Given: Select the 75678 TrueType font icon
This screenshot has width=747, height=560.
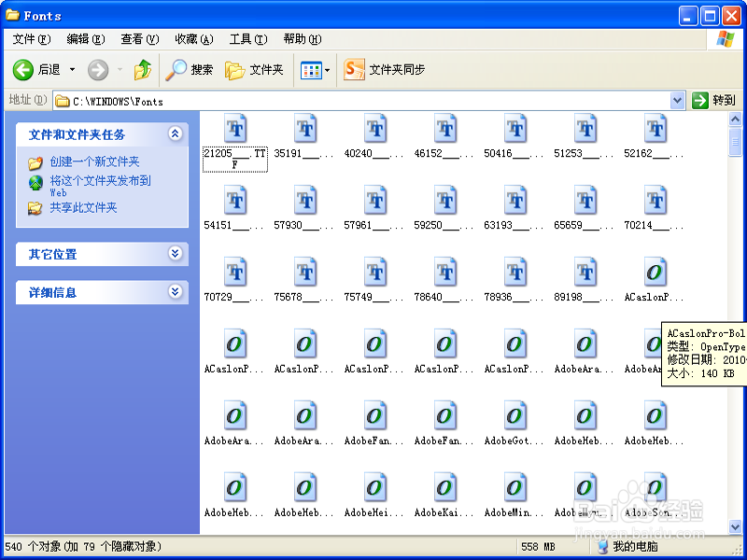Looking at the screenshot, I should coord(305,273).
